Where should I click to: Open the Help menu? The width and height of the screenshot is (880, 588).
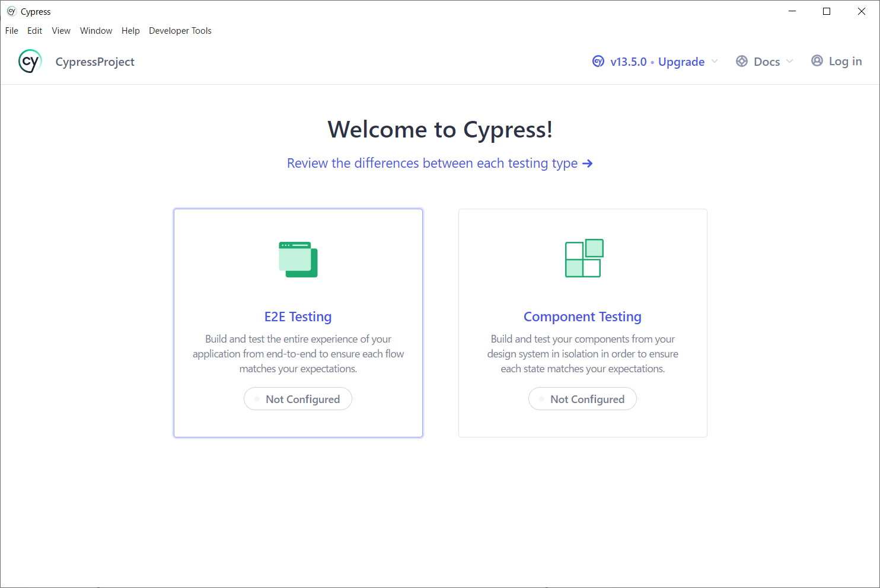click(x=130, y=31)
